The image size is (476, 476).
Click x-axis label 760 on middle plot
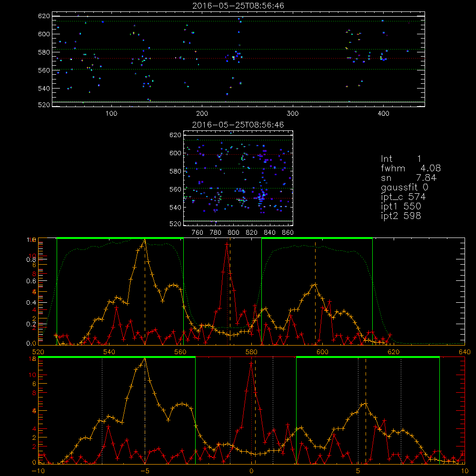[x=198, y=233]
